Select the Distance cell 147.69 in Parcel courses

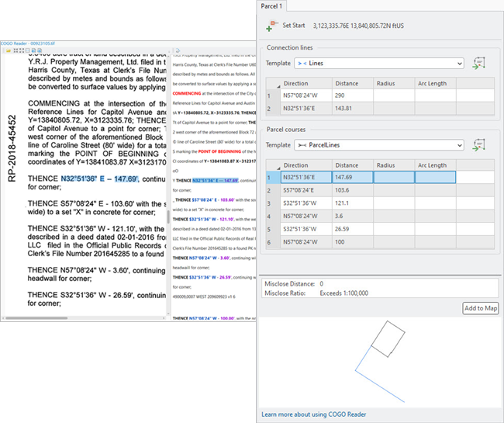[353, 177]
